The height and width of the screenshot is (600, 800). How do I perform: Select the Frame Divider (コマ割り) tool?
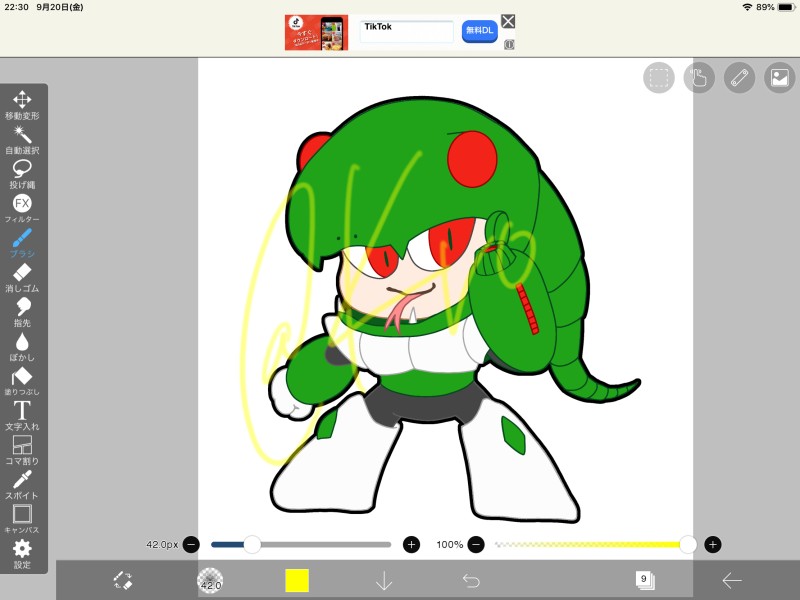22,450
